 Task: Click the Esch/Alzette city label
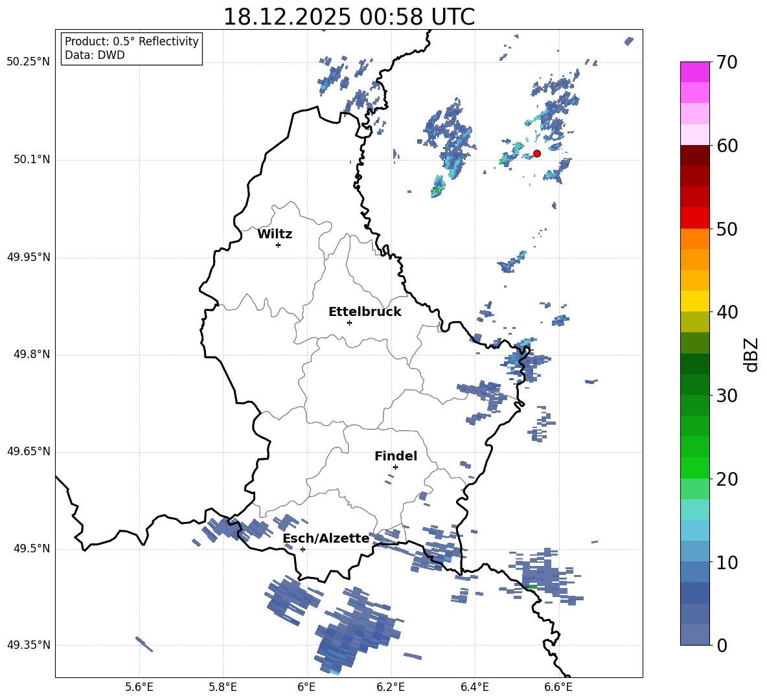point(326,538)
